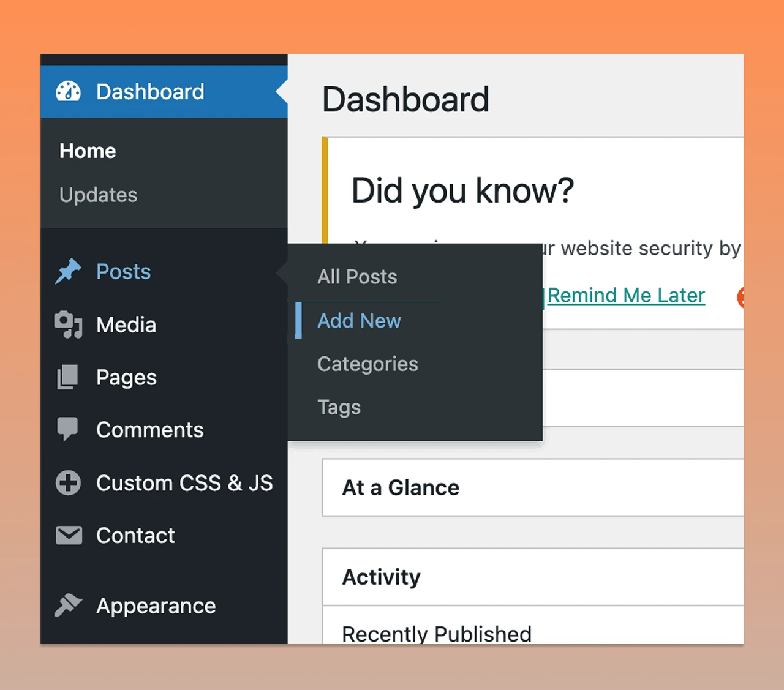
Task: Click the Dashboard page title
Action: click(x=405, y=99)
